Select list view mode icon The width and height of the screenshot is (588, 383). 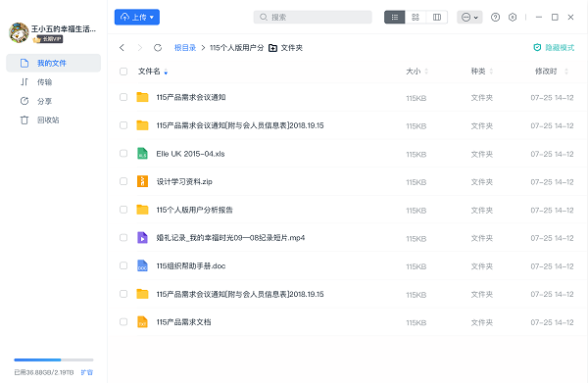pos(395,18)
